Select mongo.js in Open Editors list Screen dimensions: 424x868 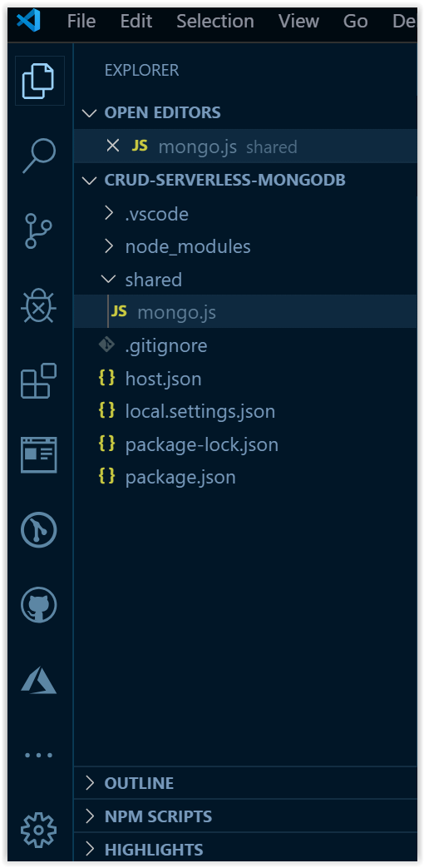pyautogui.click(x=245, y=146)
